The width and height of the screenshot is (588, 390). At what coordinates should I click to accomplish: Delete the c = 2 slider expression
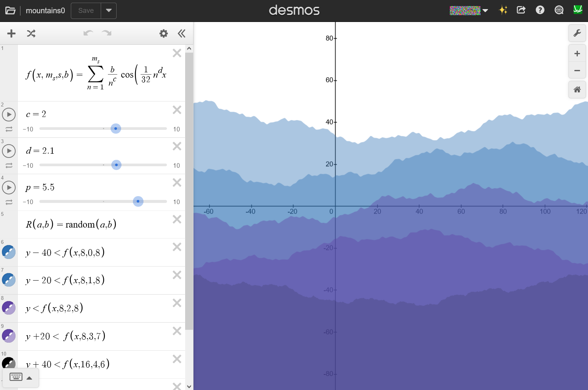[x=177, y=110]
